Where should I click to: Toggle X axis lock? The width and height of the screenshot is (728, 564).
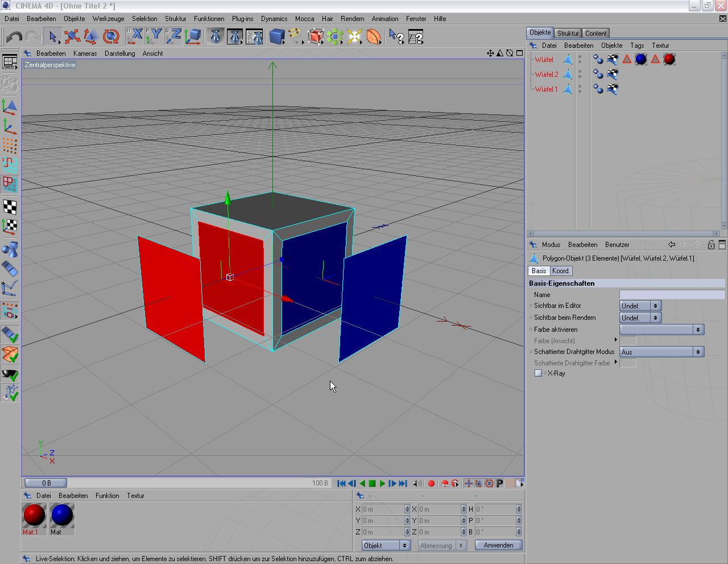pyautogui.click(x=135, y=37)
